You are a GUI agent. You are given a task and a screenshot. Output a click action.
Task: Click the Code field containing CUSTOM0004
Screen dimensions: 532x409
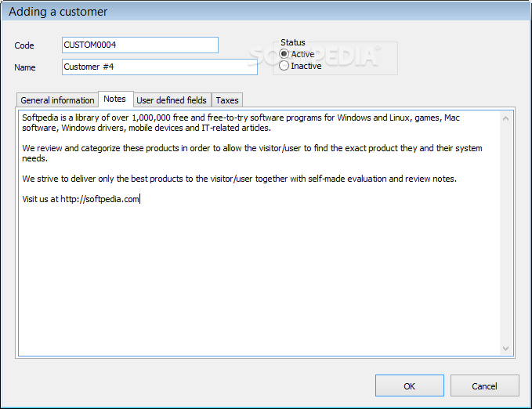139,45
